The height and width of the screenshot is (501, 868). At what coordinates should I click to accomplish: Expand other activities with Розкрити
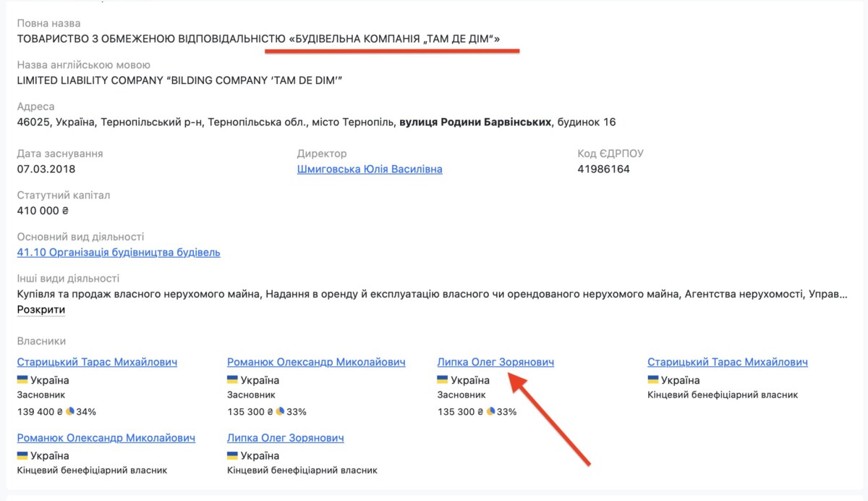click(41, 310)
